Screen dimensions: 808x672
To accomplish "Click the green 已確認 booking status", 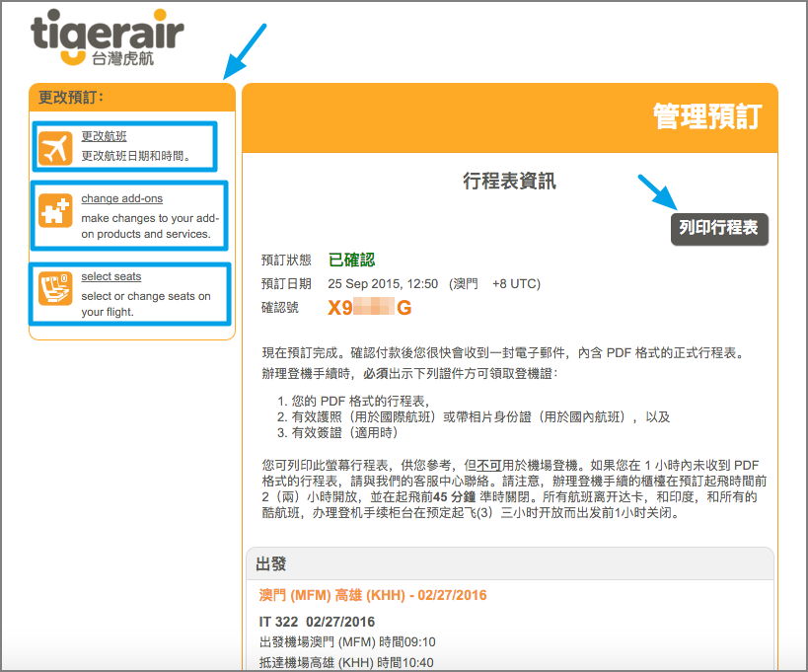I will point(351,261).
